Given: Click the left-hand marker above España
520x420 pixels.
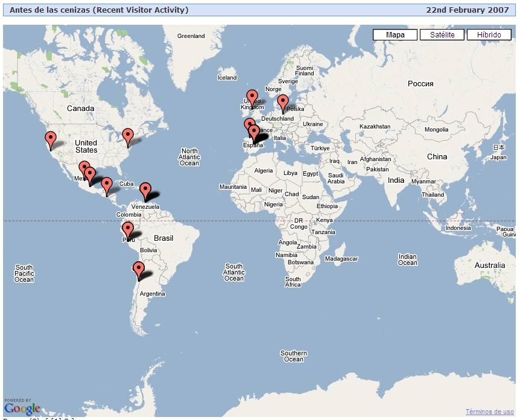Looking at the screenshot, I should click(249, 125).
